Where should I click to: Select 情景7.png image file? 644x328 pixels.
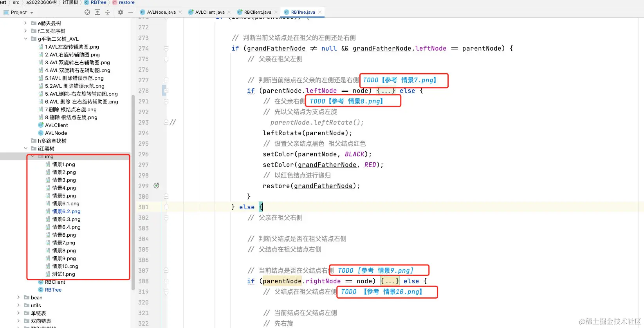coord(63,243)
